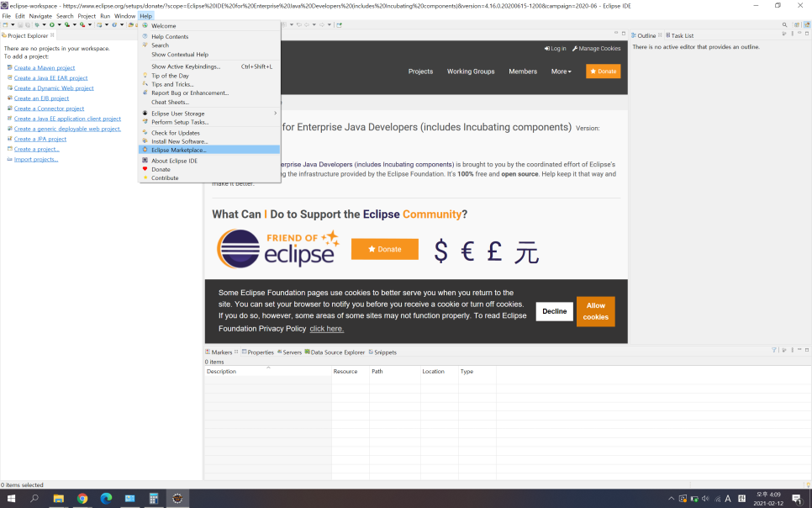Open the Forward history dropdown arrow
This screenshot has width=812, height=508.
click(x=330, y=25)
